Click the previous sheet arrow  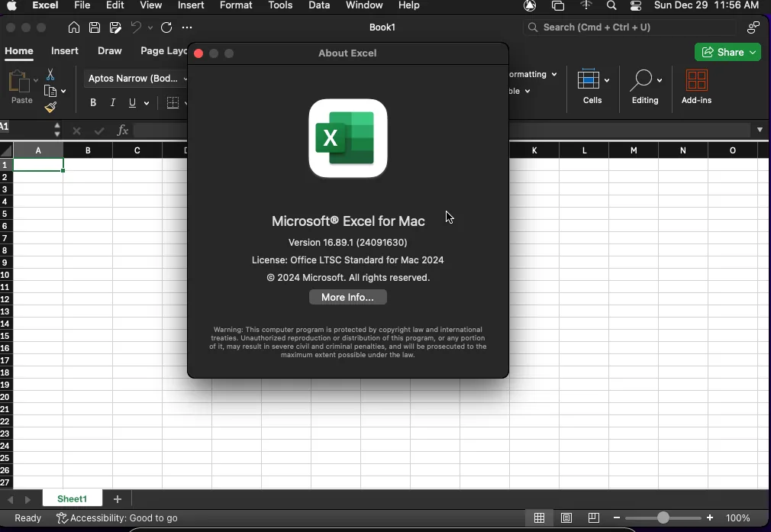tap(11, 499)
